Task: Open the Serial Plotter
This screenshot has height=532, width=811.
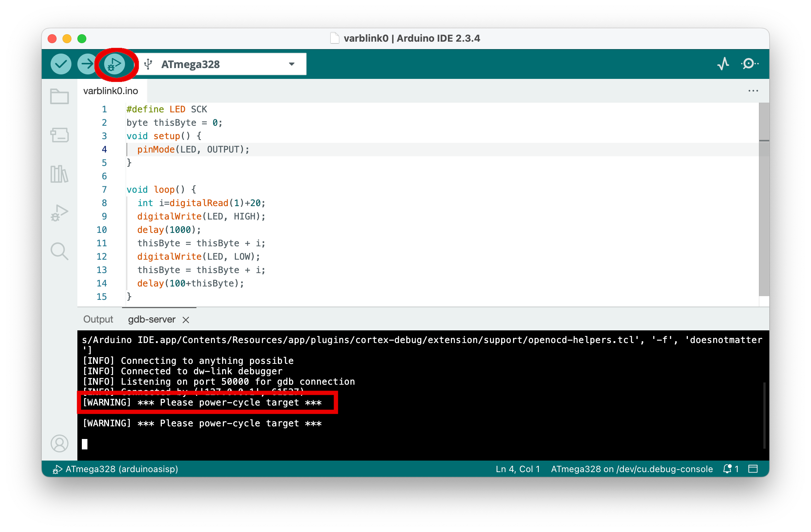Action: (x=723, y=64)
